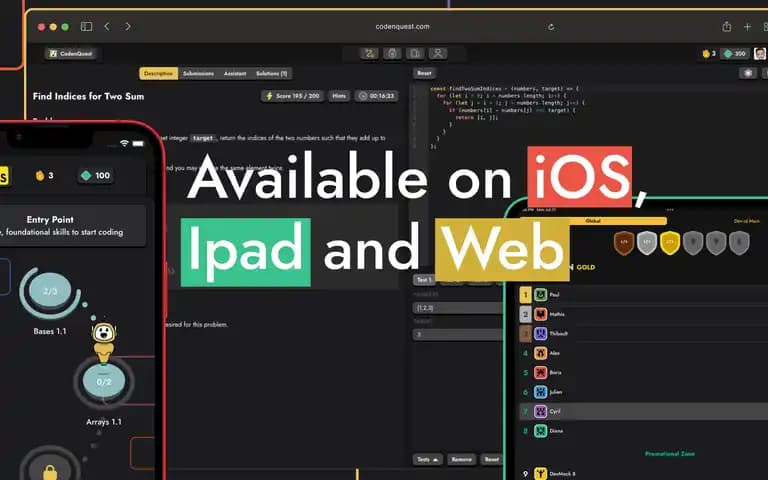Open the highlighted Cyril row ranked 7
The width and height of the screenshot is (768, 480).
click(x=644, y=411)
